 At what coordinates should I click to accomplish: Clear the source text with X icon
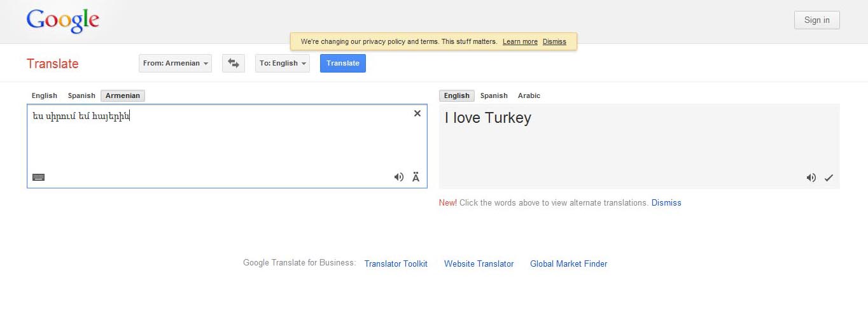pyautogui.click(x=417, y=113)
